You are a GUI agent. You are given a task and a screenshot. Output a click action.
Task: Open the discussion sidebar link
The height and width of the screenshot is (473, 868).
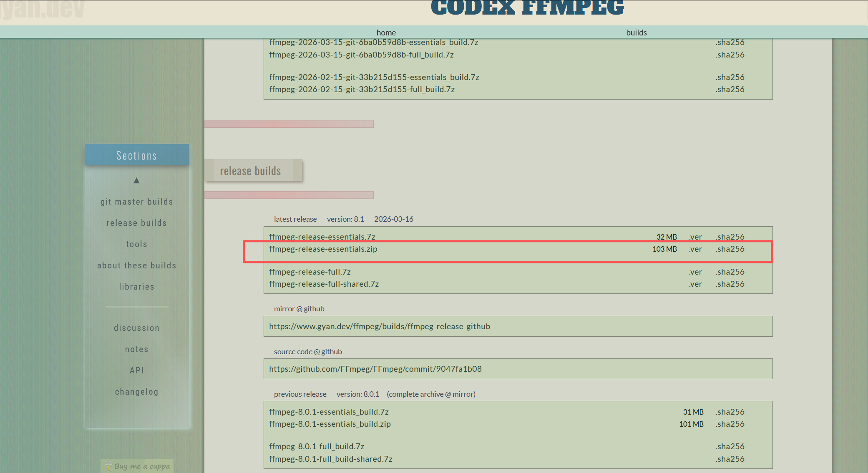(136, 328)
